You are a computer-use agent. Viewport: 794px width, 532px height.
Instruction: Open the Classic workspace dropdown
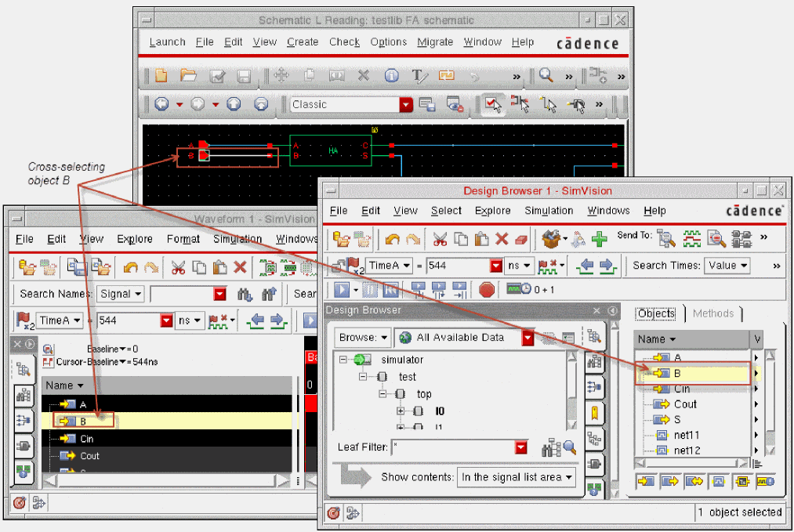click(405, 105)
